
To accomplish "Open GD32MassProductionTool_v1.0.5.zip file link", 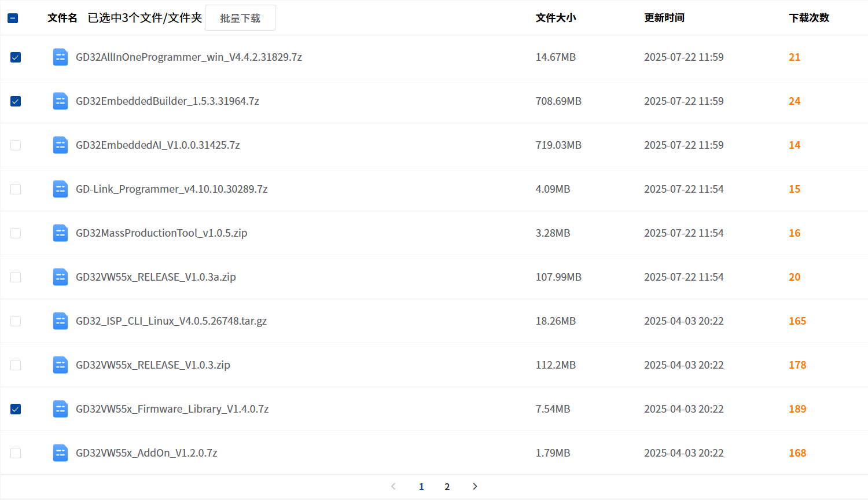I will click(x=161, y=233).
